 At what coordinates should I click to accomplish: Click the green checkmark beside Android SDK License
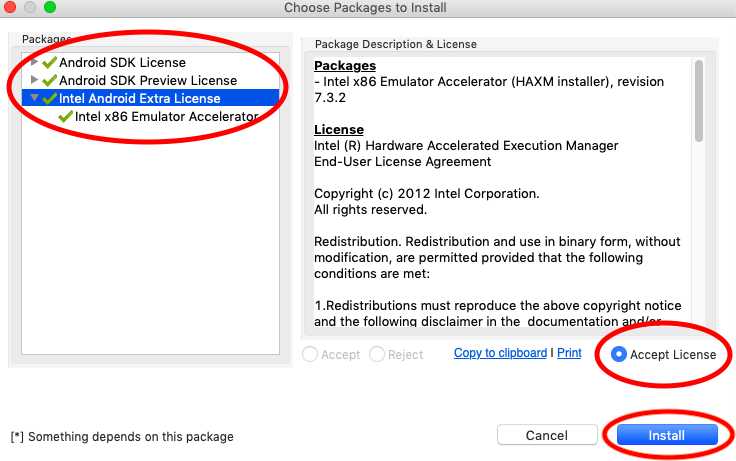click(x=49, y=63)
